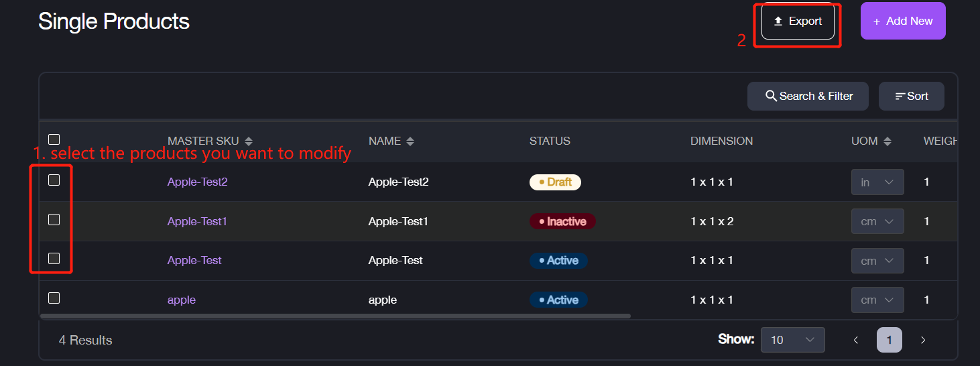Sort by the MASTER SKU column arrows
Image resolution: width=980 pixels, height=366 pixels.
click(x=249, y=141)
